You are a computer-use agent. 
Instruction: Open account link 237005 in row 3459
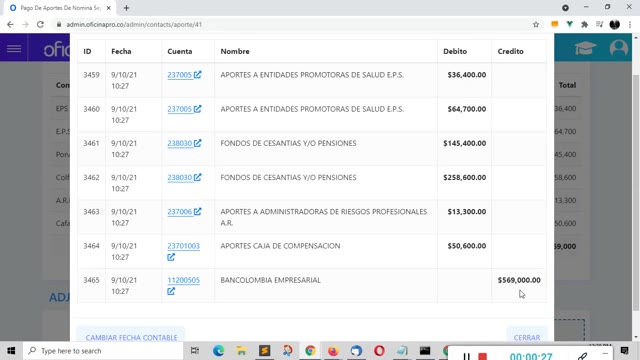point(179,75)
